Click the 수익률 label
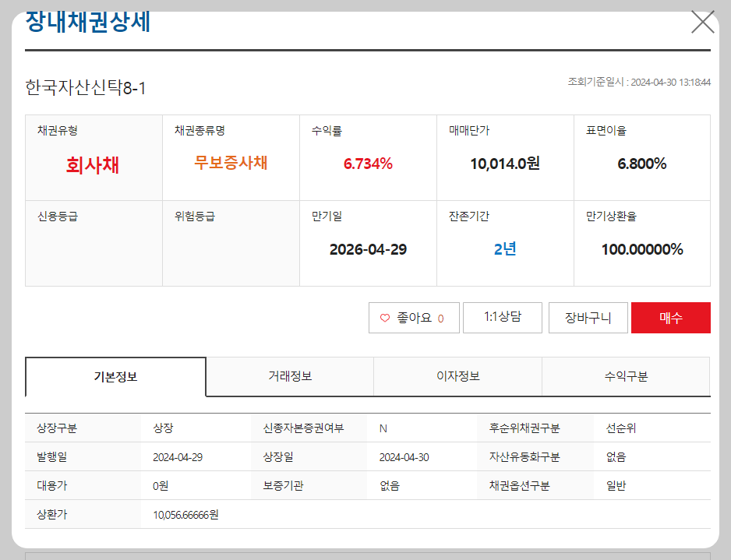The image size is (731, 560). (327, 130)
